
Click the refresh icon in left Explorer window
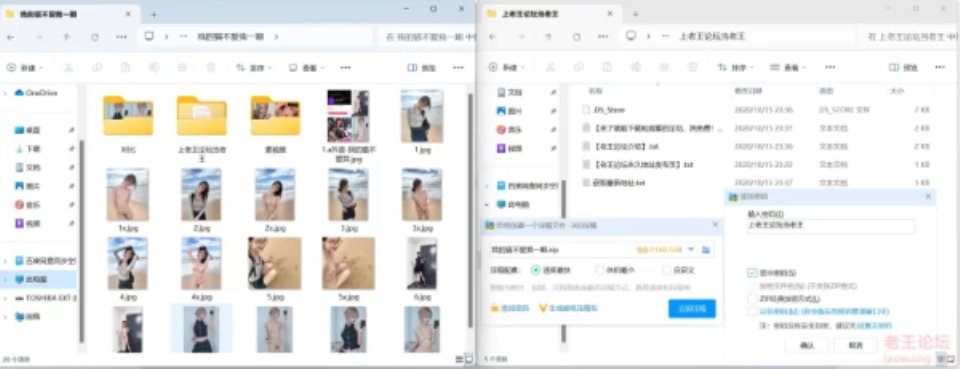coord(95,37)
